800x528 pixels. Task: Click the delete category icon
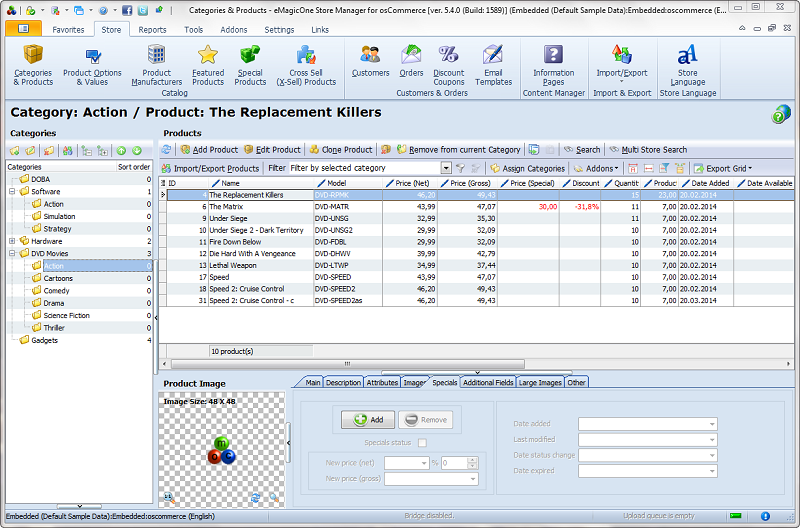click(48, 150)
